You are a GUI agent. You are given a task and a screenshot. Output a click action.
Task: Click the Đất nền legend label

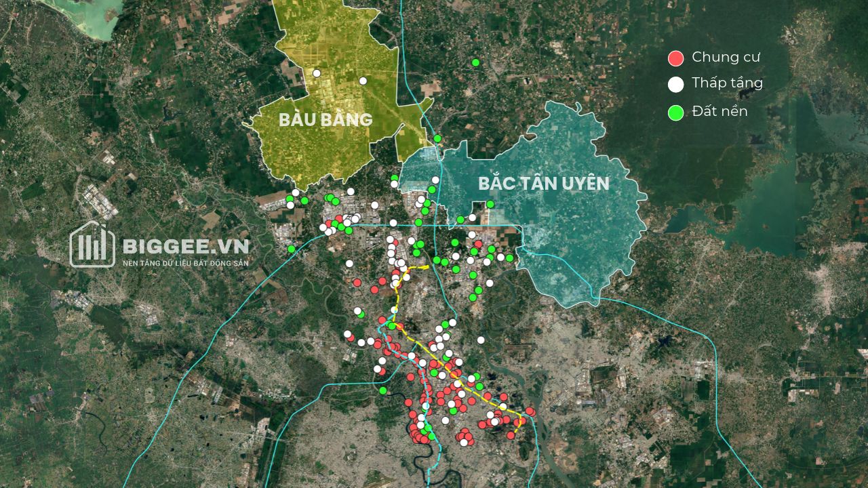(x=719, y=111)
